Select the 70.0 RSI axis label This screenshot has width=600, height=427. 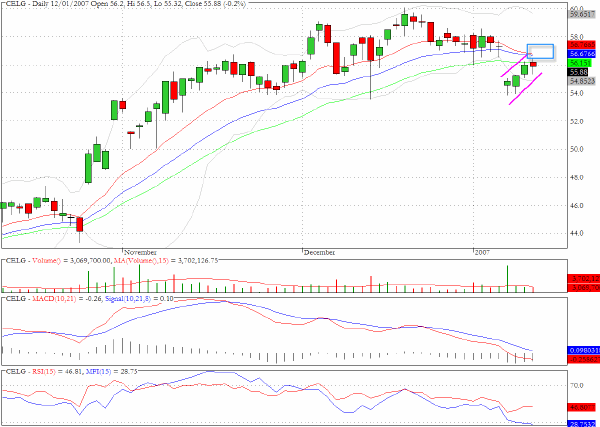[x=576, y=386]
